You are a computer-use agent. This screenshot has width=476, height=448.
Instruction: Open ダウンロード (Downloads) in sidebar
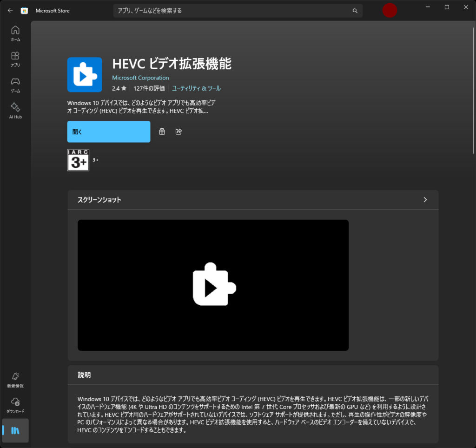[x=15, y=405]
